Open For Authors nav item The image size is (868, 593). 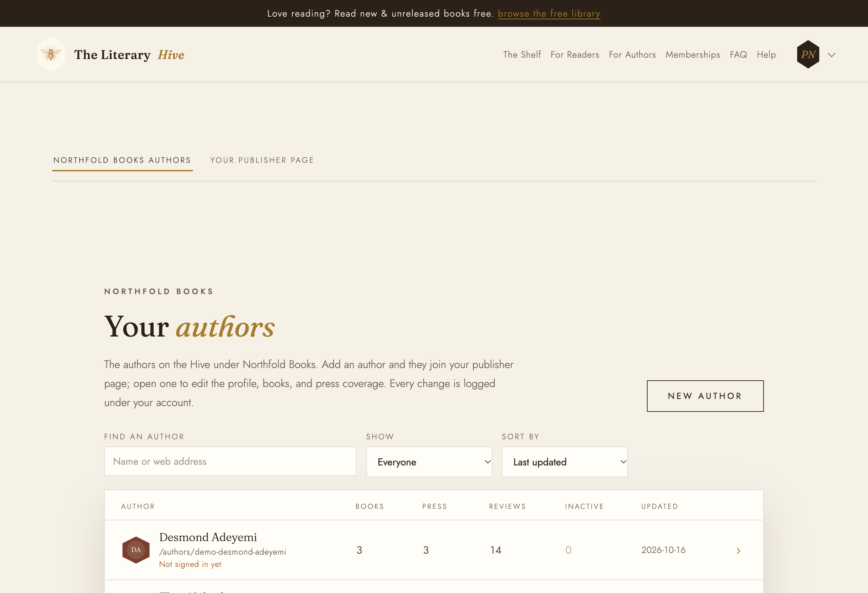(632, 55)
